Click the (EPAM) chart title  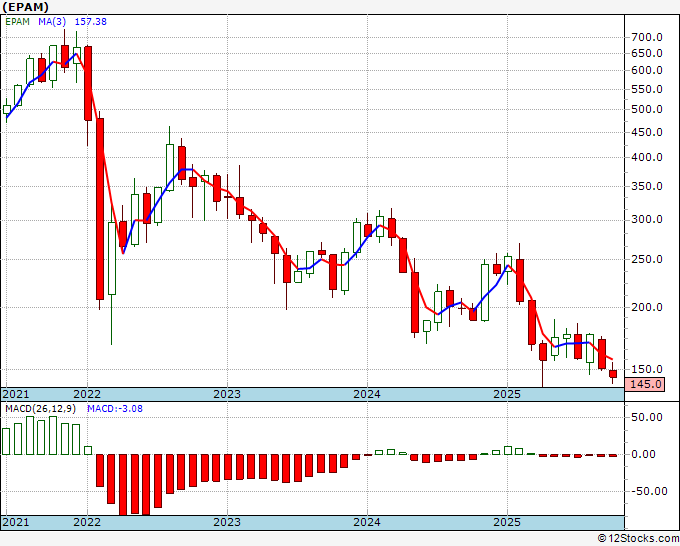tap(25, 7)
